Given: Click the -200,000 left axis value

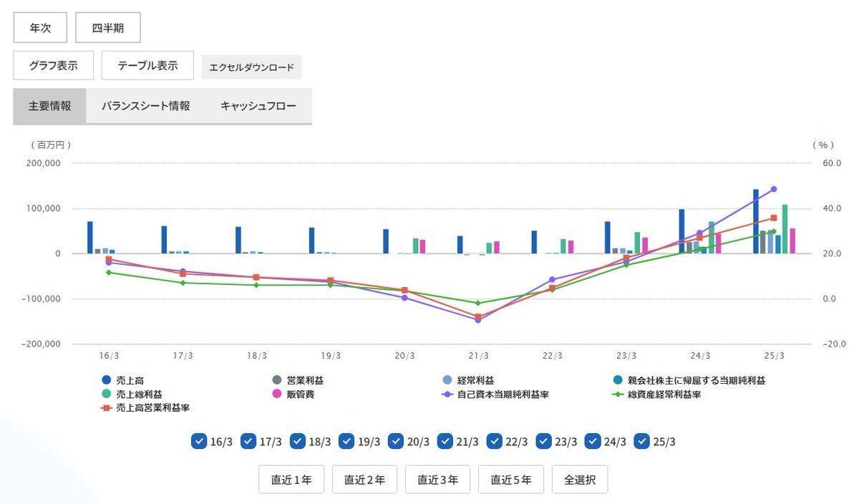Looking at the screenshot, I should click(x=40, y=344).
